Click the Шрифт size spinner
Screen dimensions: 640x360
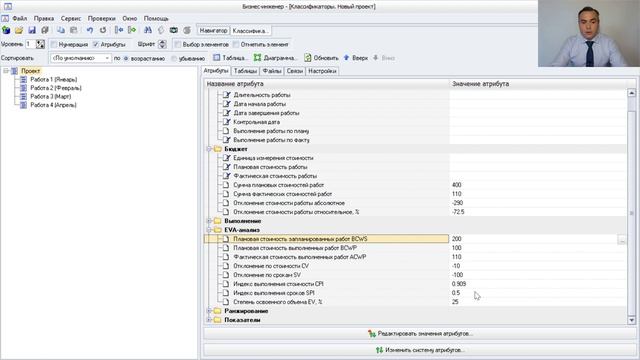click(162, 44)
